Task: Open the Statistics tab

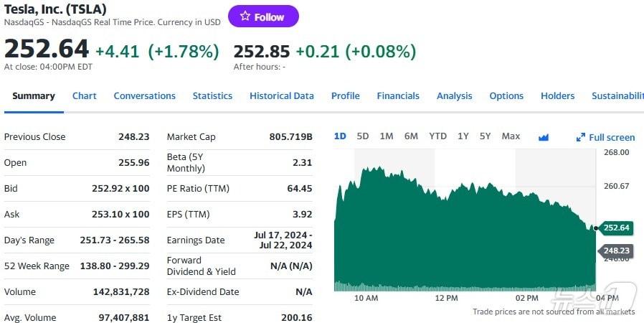Action: 212,96
